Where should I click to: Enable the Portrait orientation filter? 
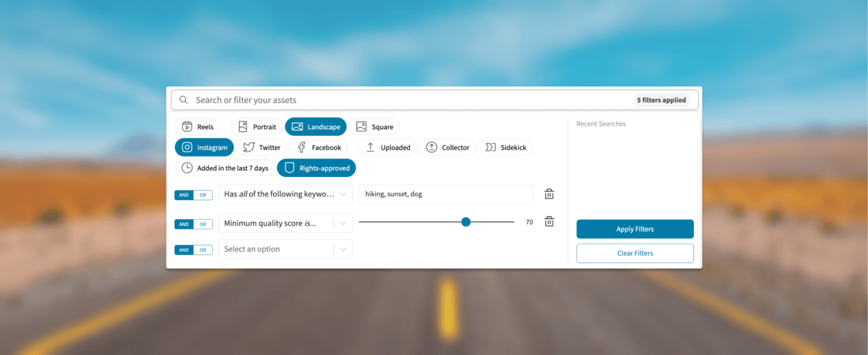(x=257, y=127)
